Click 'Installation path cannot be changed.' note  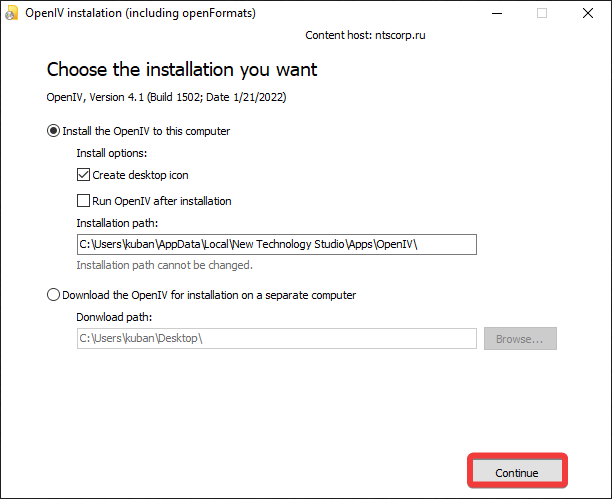pos(164,265)
